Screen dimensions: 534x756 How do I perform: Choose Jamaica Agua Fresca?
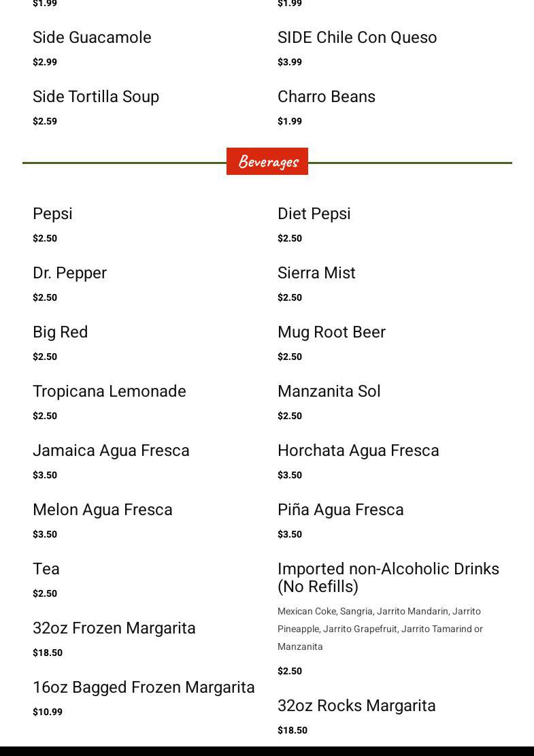click(x=111, y=450)
